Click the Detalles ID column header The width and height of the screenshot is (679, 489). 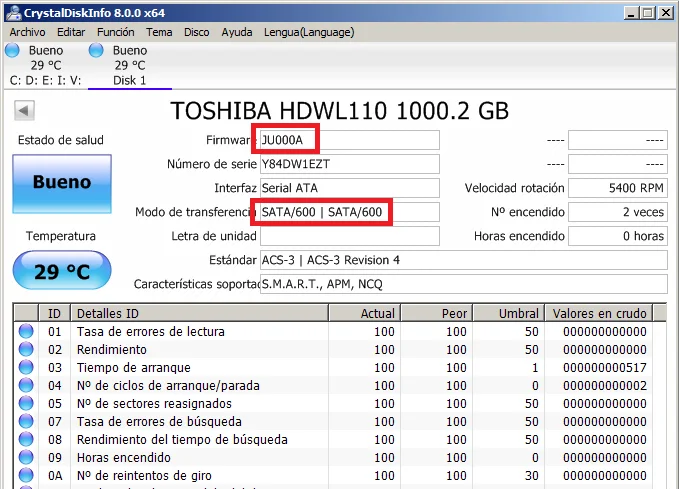tap(199, 313)
